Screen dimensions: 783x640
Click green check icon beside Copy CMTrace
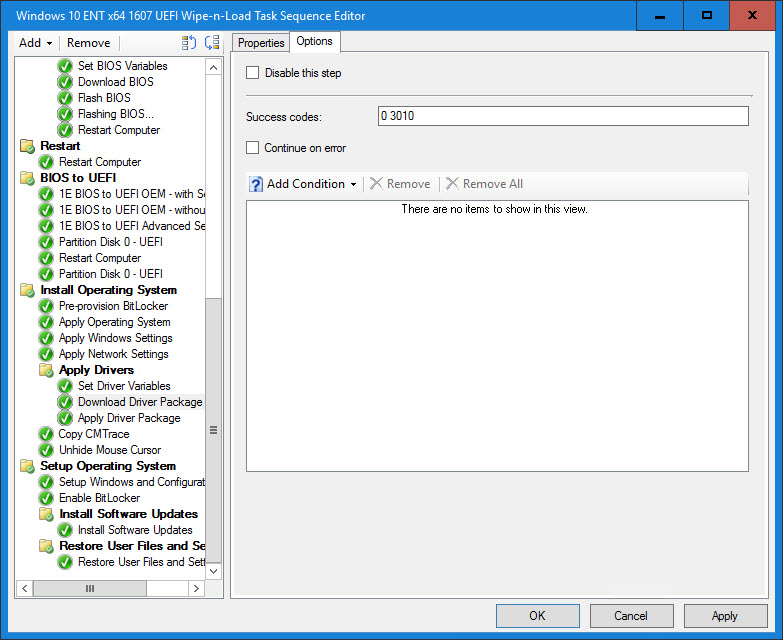[x=46, y=434]
